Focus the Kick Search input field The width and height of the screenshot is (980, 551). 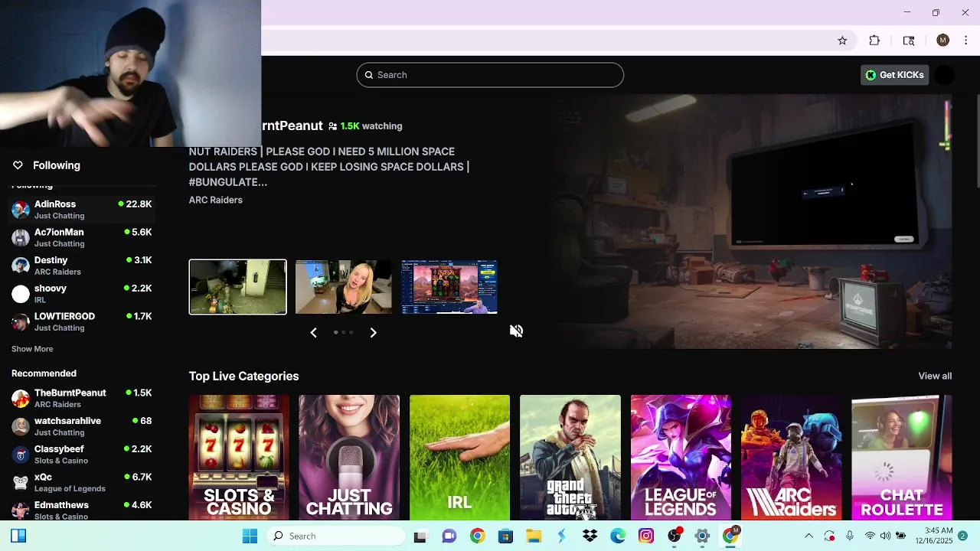click(x=490, y=75)
